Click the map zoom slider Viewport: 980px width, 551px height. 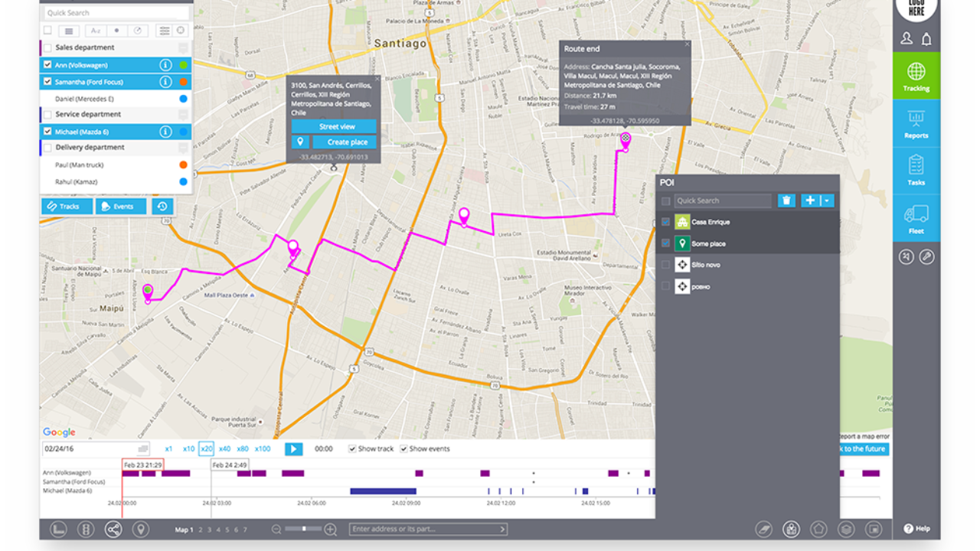click(x=305, y=529)
